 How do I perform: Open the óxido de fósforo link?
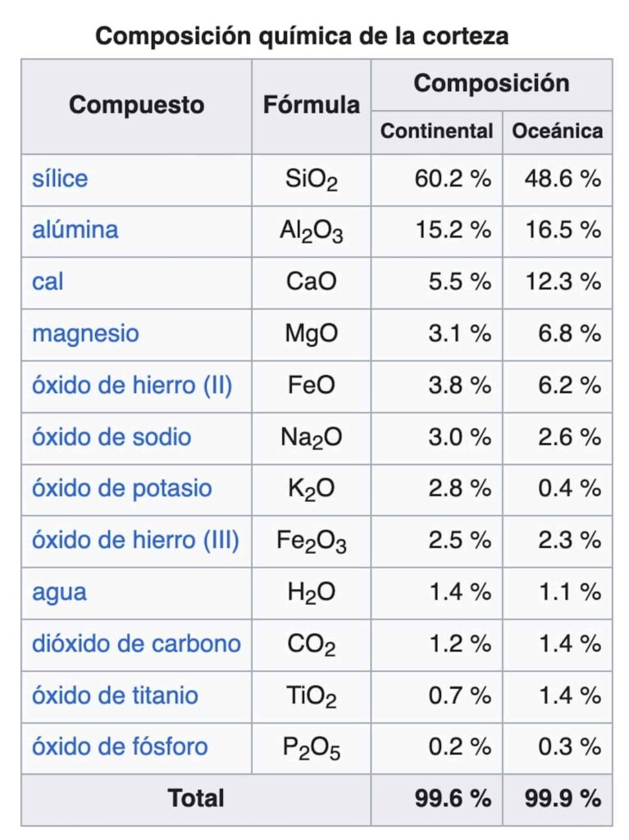(120, 746)
